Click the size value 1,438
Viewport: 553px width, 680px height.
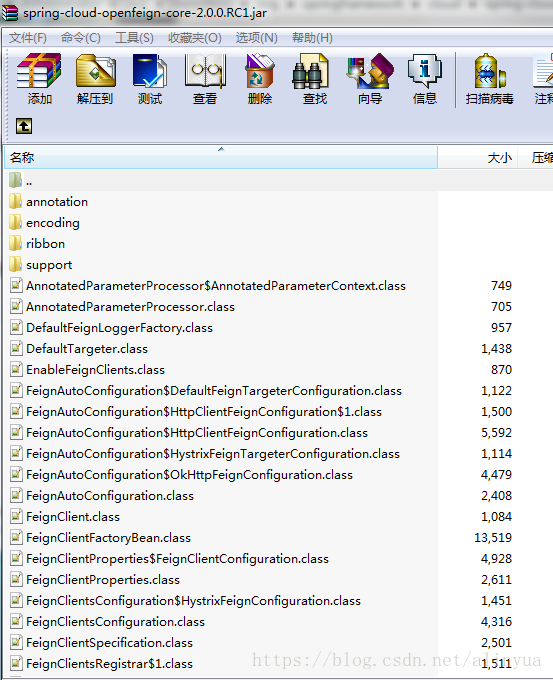[x=496, y=349]
